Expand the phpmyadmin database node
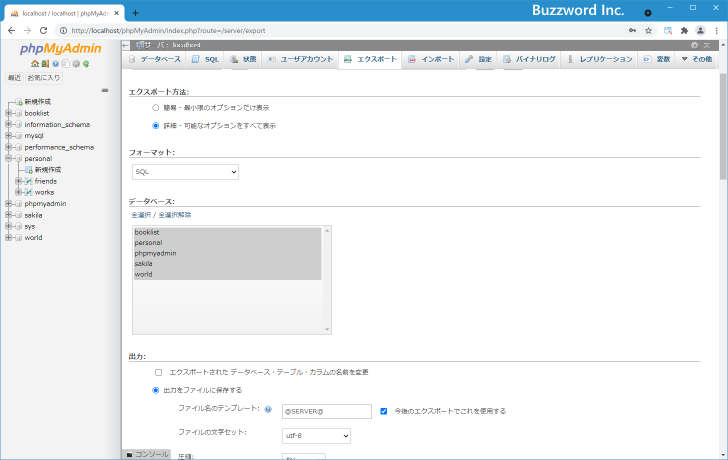The height and width of the screenshot is (460, 728). pyautogui.click(x=8, y=204)
